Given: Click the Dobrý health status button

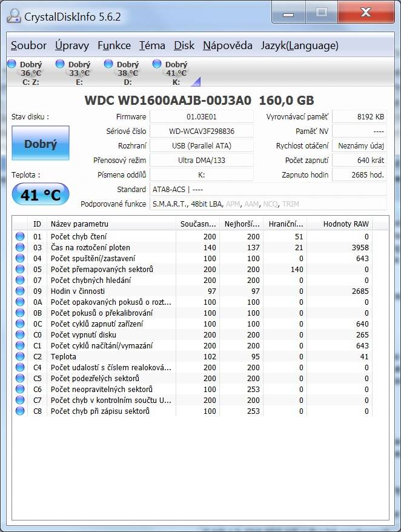Looking at the screenshot, I should [41, 143].
